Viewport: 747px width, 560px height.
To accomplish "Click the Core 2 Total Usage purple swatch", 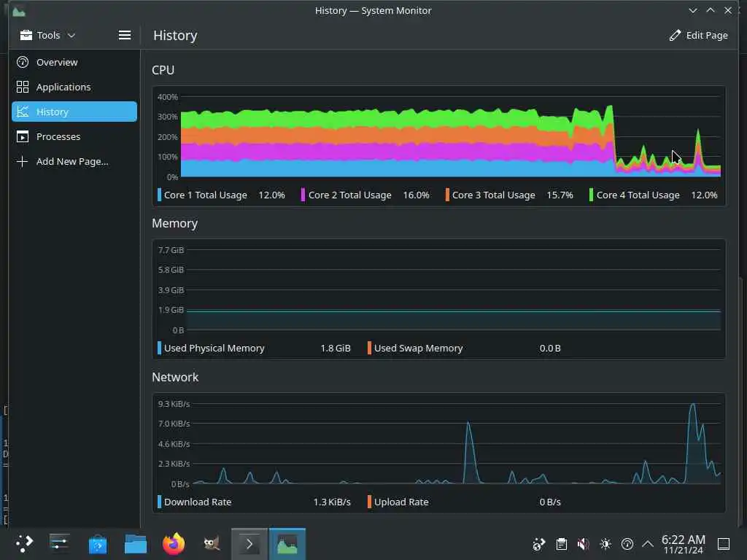I will point(303,195).
